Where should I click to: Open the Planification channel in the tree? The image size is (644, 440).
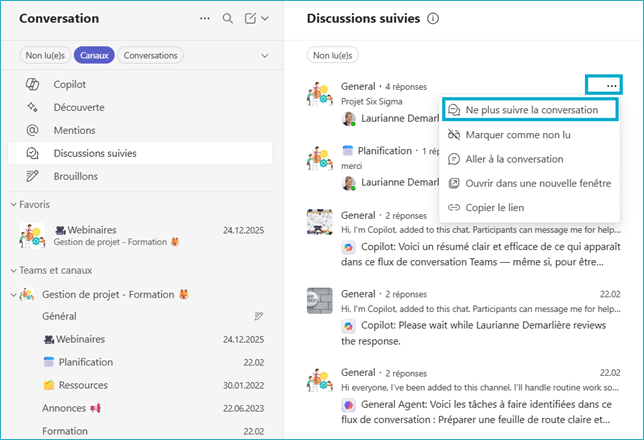pos(140,362)
